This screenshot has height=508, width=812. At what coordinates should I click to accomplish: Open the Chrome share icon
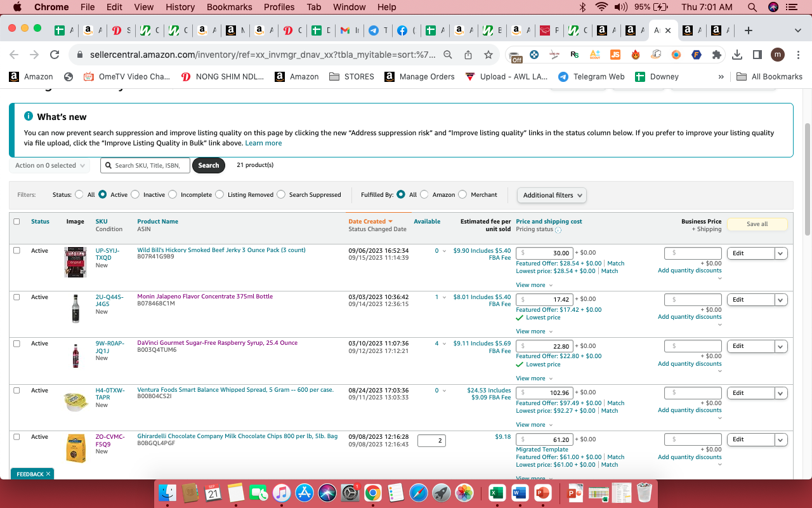(x=468, y=55)
